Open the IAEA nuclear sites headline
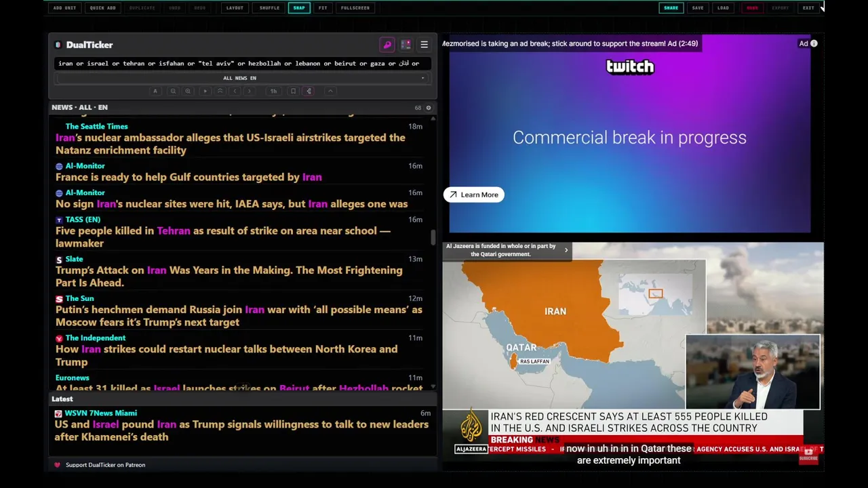This screenshot has width=868, height=488. pos(231,204)
